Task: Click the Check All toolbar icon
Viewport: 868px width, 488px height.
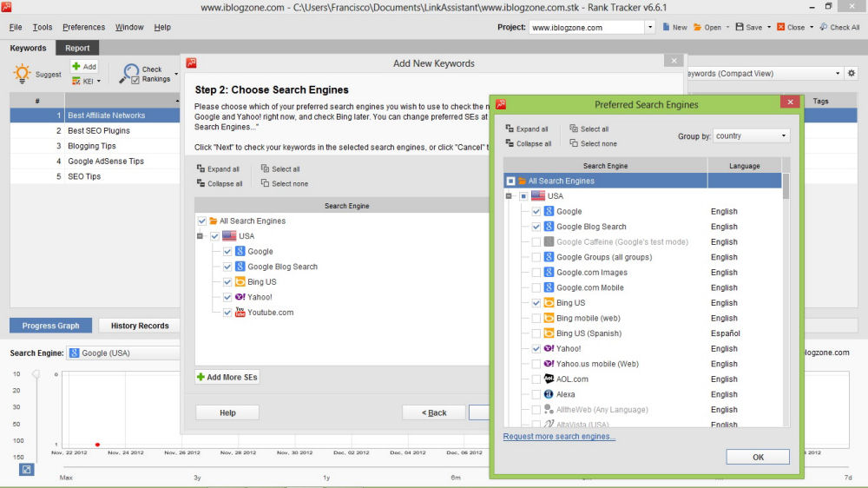Action: (x=824, y=27)
